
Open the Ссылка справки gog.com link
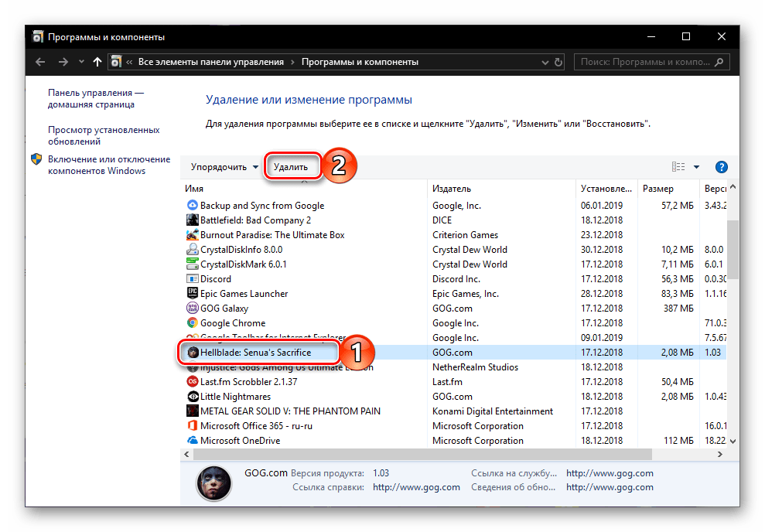(x=416, y=487)
